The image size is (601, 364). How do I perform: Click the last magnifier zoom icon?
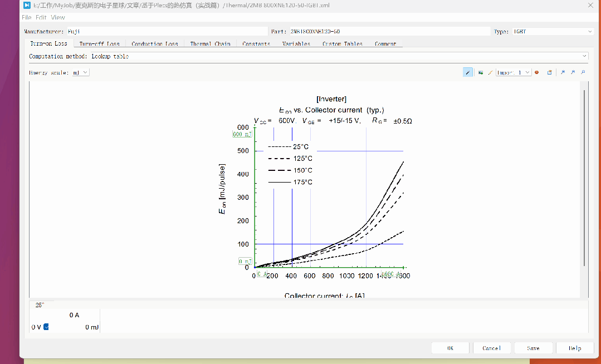[x=583, y=72]
